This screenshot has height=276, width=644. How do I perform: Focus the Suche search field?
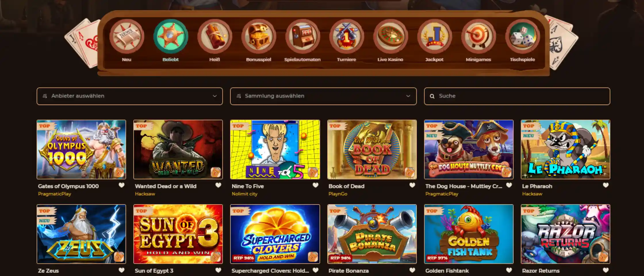[x=517, y=96]
